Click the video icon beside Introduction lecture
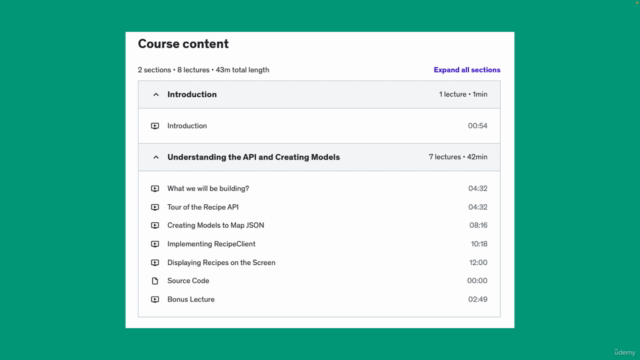 point(155,126)
